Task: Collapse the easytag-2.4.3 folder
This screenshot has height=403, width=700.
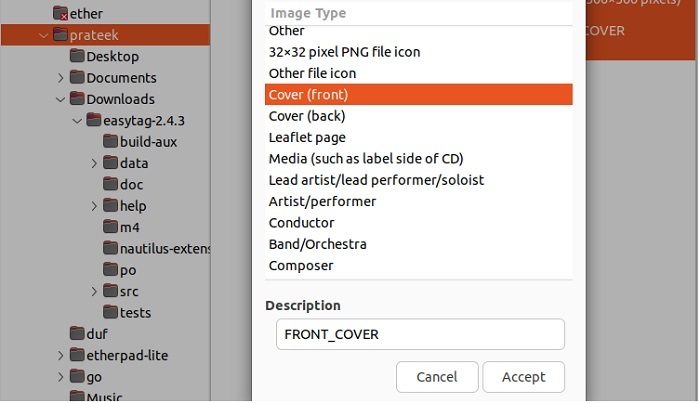Action: pos(77,121)
